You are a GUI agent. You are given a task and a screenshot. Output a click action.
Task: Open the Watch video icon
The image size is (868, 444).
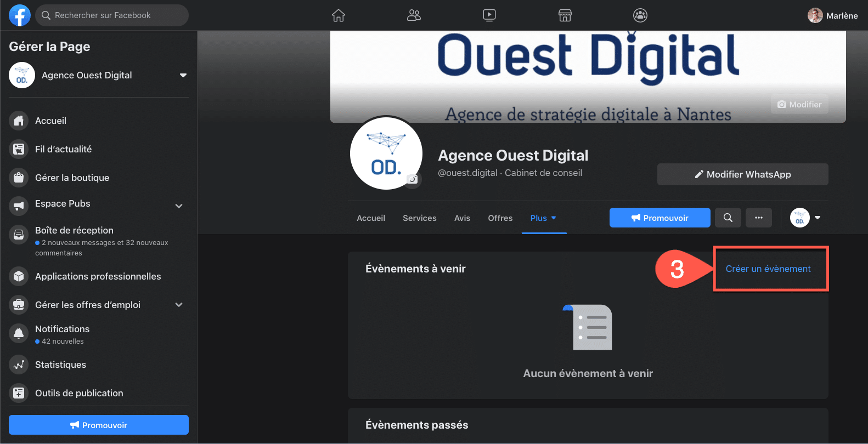(x=489, y=15)
